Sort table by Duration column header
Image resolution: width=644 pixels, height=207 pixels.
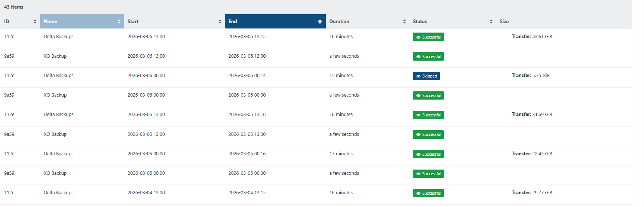tap(339, 22)
